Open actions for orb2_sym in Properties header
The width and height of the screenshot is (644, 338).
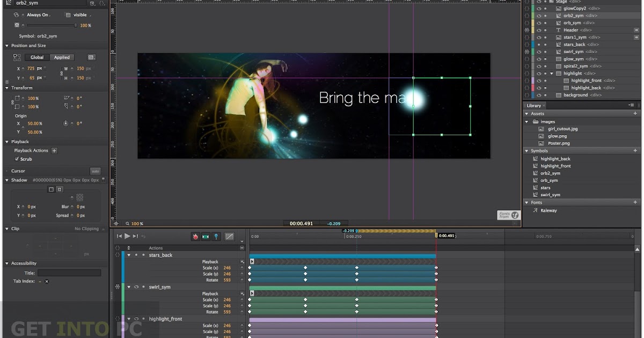click(x=102, y=3)
